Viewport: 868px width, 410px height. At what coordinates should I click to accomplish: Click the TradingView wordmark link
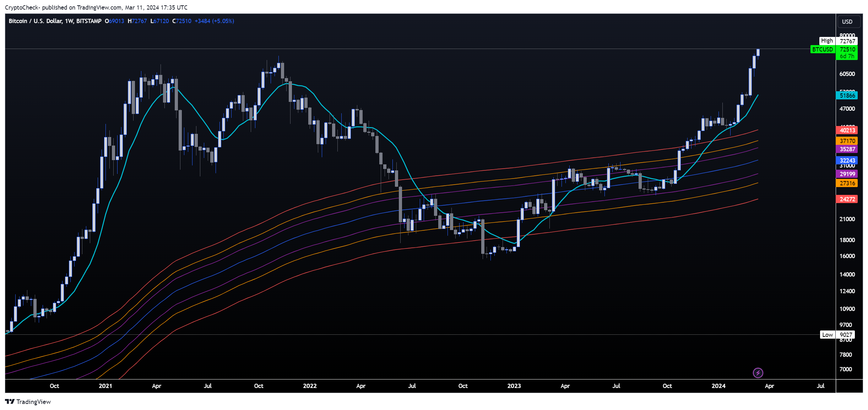pos(33,401)
